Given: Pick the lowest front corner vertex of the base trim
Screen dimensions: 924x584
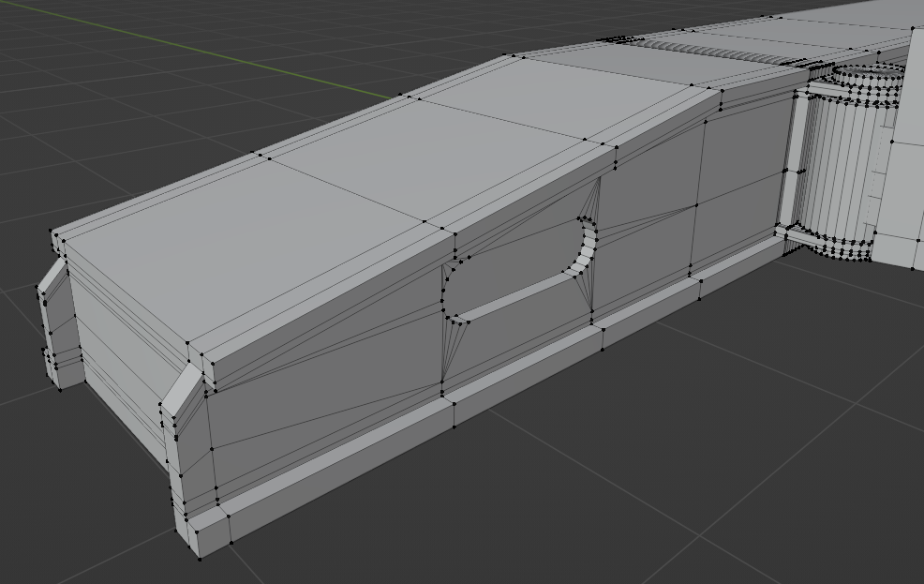Looking at the screenshot, I should [x=200, y=558].
